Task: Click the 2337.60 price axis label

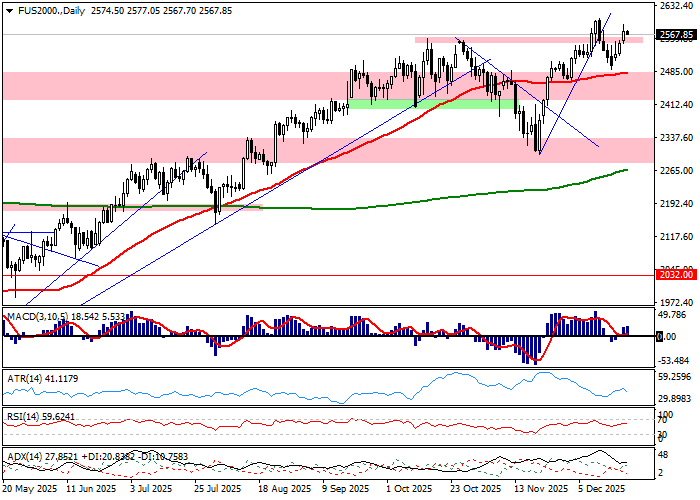Action: [x=676, y=138]
